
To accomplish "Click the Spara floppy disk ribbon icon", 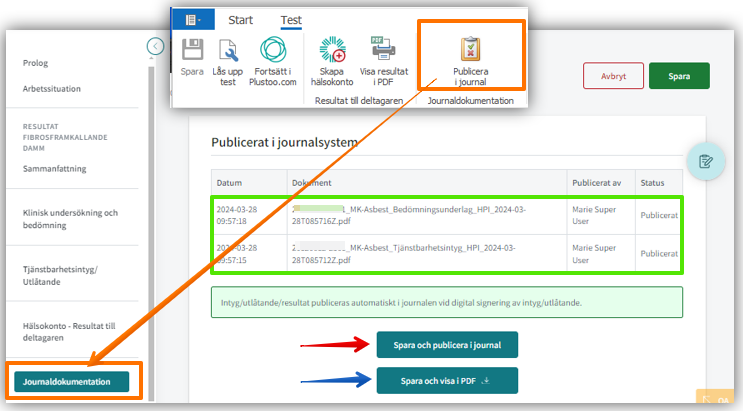I will click(192, 49).
